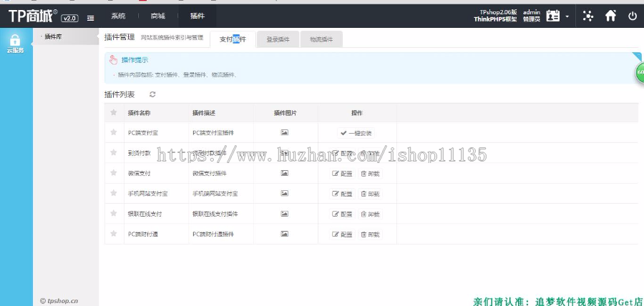Viewport: 644px width, 306px height.
Task: Click the refresh icon beside 插件列表
Action: point(152,94)
